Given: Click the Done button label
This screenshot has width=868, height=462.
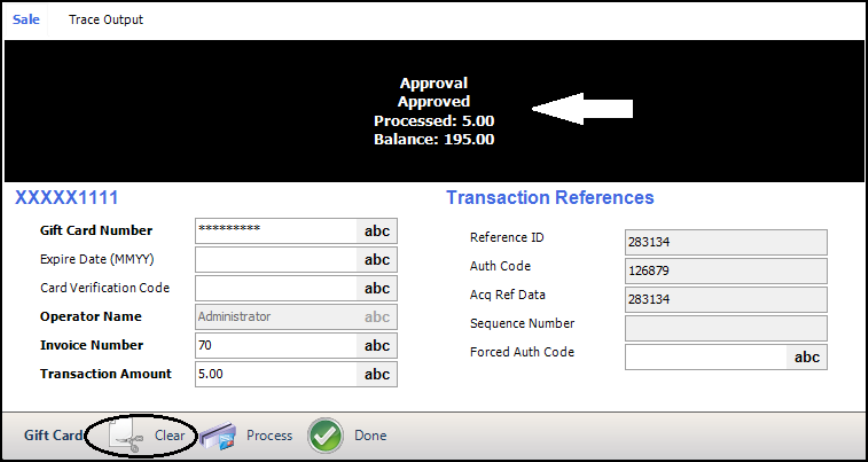Looking at the screenshot, I should tap(370, 435).
